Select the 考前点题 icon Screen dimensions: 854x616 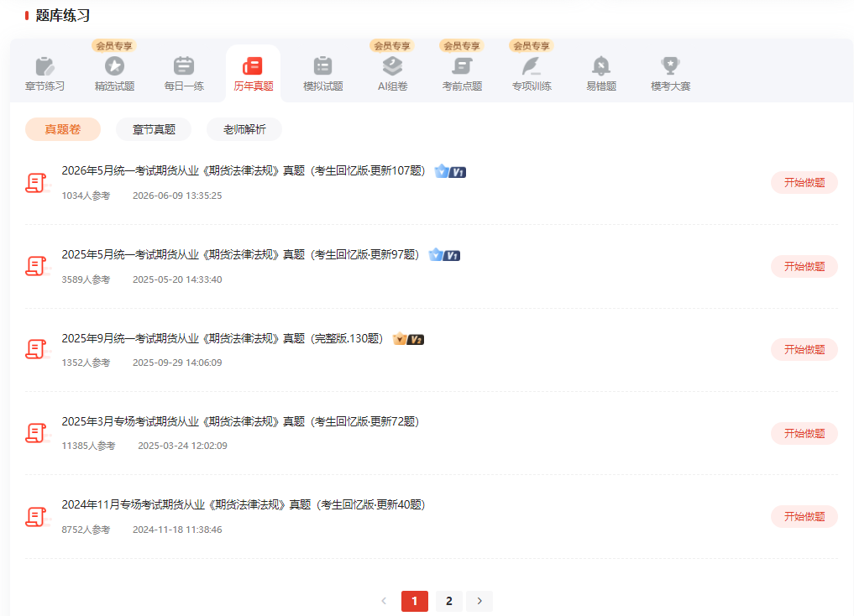point(462,66)
